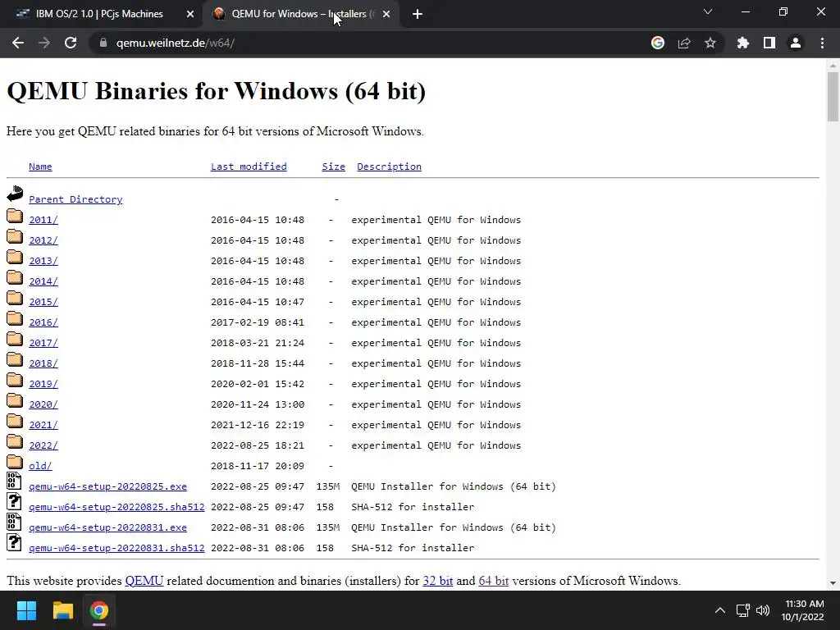
Task: Open the 2020/ folder link
Action: point(43,404)
